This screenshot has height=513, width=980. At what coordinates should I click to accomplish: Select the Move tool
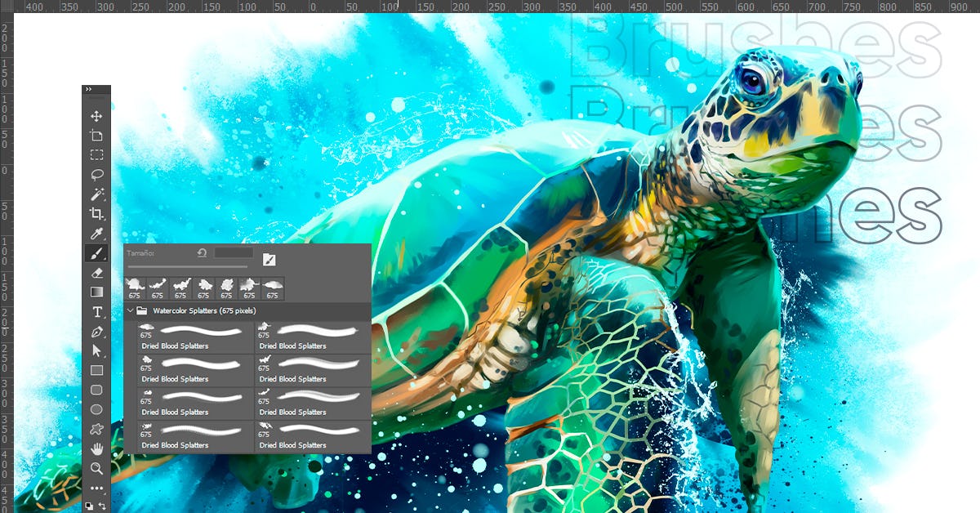pos(96,116)
